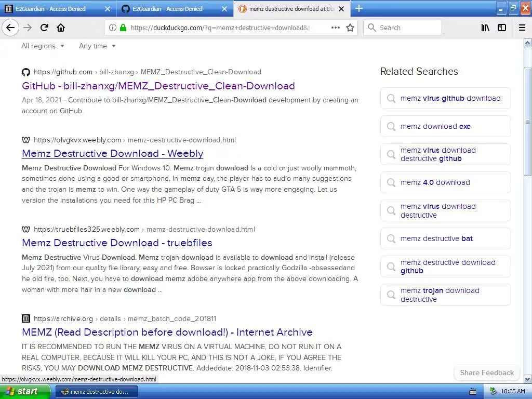
Task: Open the Windows Start menu
Action: (24, 392)
